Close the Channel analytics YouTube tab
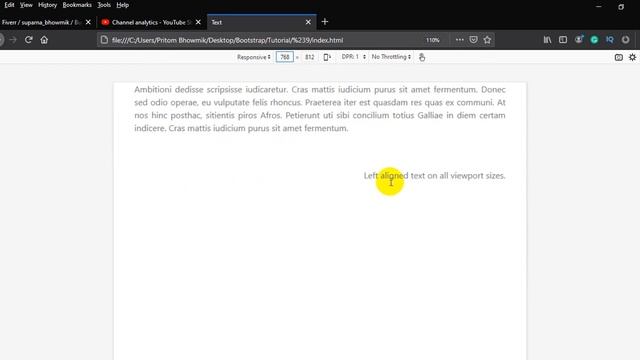Screen dimensions: 640x360 (198, 22)
